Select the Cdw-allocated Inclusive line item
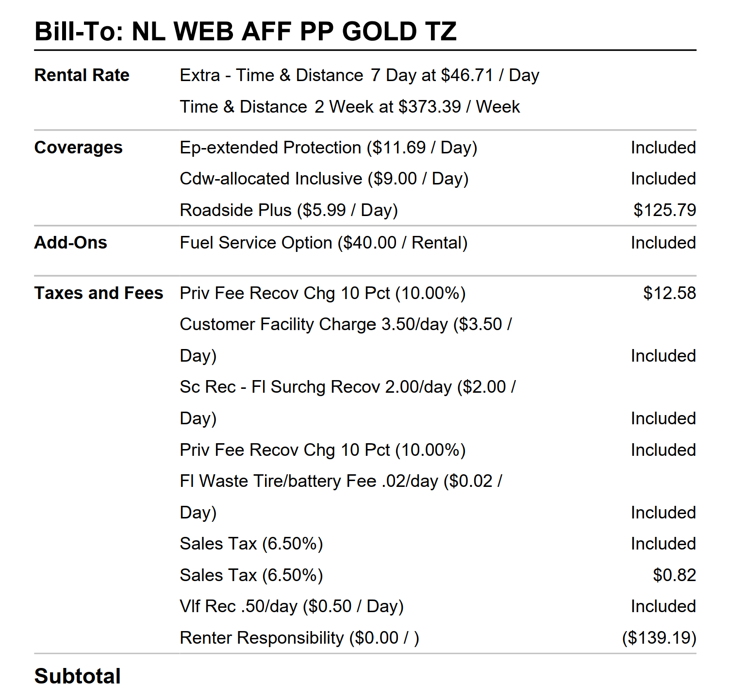This screenshot has width=745, height=700. click(x=324, y=179)
